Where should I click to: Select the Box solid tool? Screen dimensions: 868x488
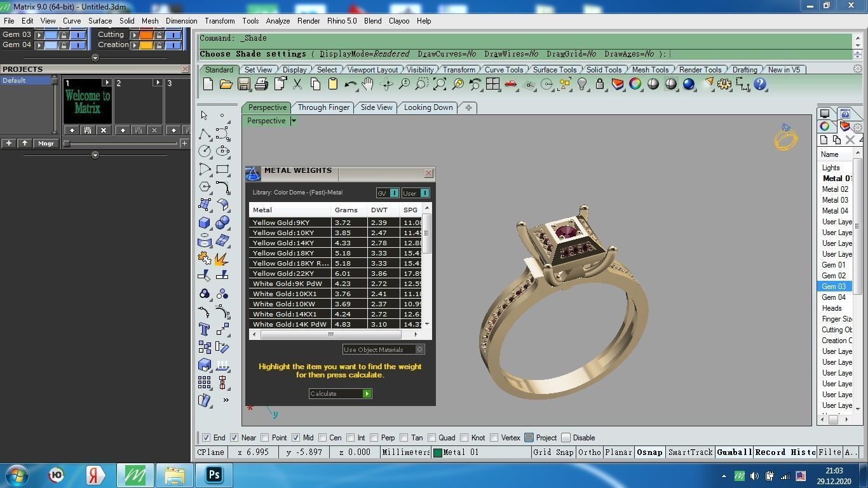click(x=204, y=222)
